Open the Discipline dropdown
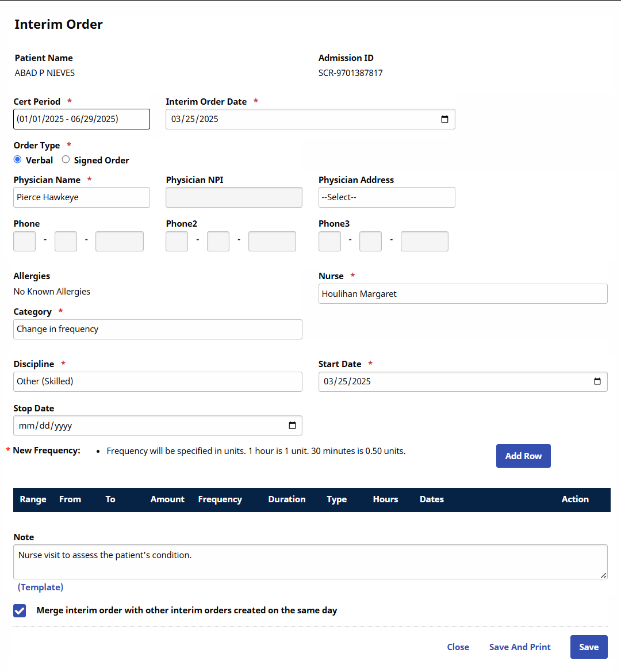The height and width of the screenshot is (672, 621). tap(158, 381)
